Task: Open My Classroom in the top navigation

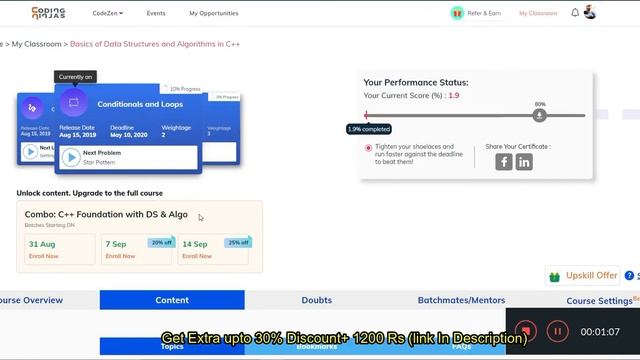Action: point(538,13)
